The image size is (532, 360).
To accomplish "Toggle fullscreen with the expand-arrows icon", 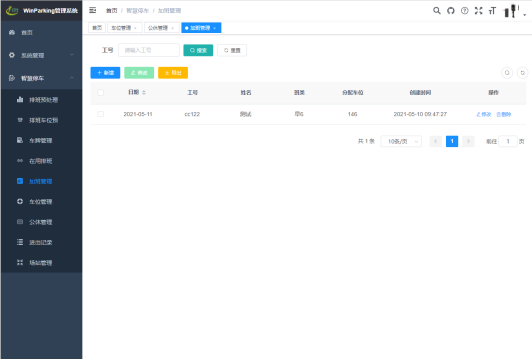I will pos(478,11).
